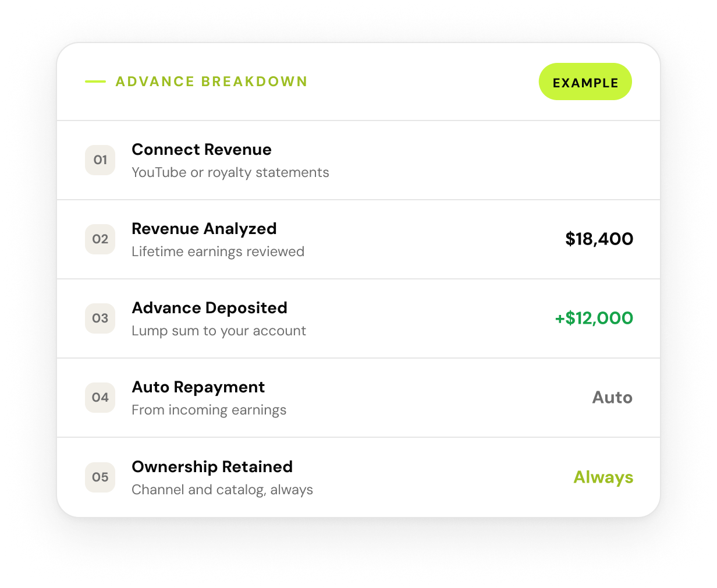Click the Auto status label
The width and height of the screenshot is (717, 588).
tap(612, 398)
